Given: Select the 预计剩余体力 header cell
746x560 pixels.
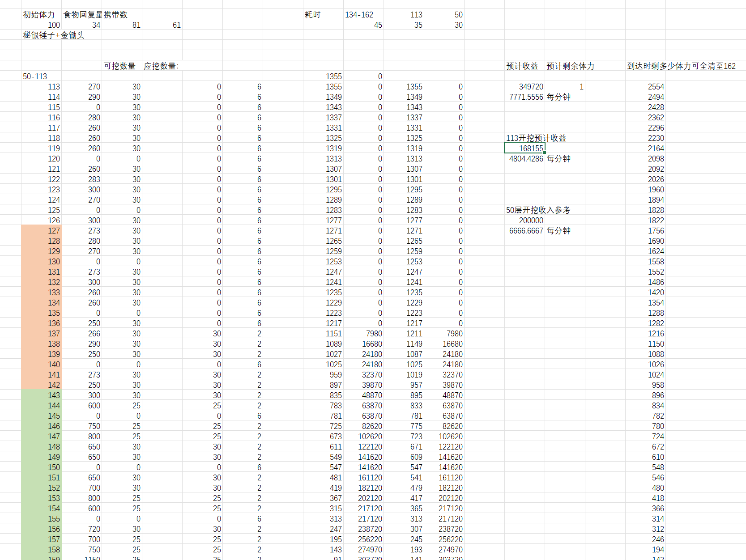Looking at the screenshot, I should 571,66.
